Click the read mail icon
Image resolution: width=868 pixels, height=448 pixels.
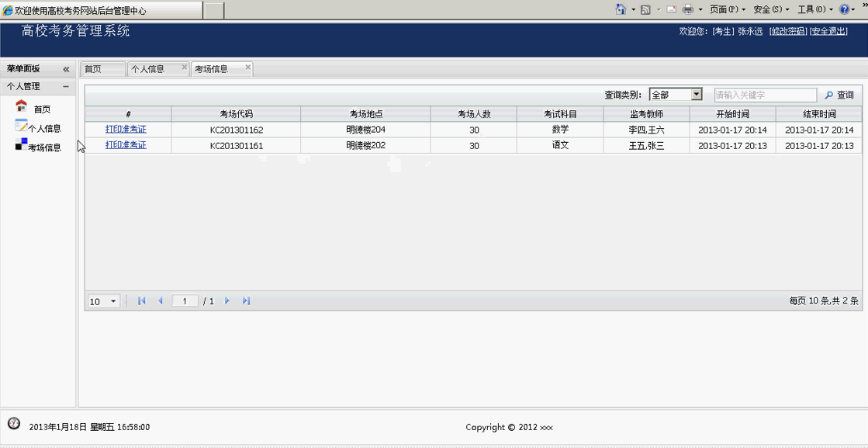[672, 9]
